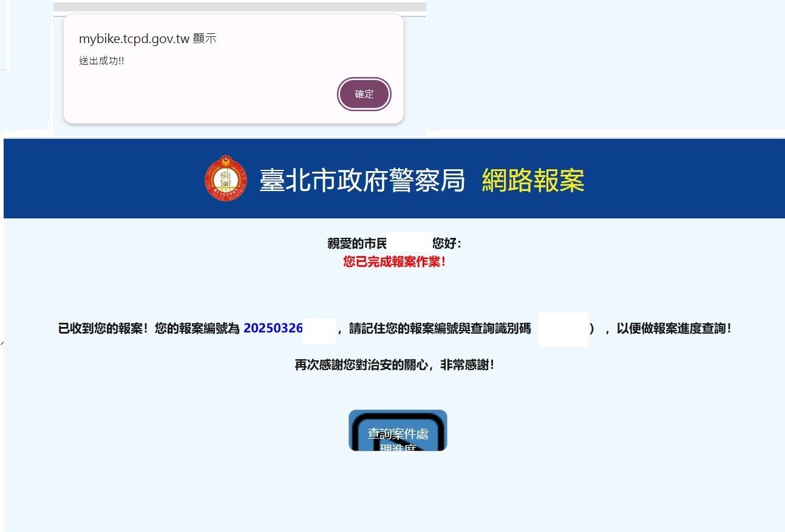
Task: Open the 查詢案件處理進度 case progress button
Action: click(x=398, y=430)
